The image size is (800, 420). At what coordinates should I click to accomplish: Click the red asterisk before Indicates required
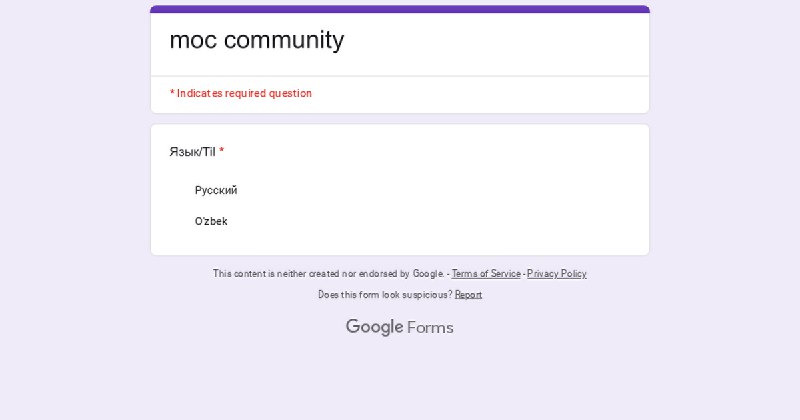coord(172,93)
